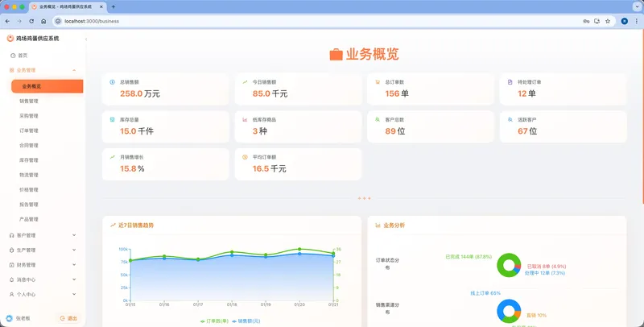This screenshot has width=644, height=327.
Task: Click the browser back arrow
Action: (7, 21)
